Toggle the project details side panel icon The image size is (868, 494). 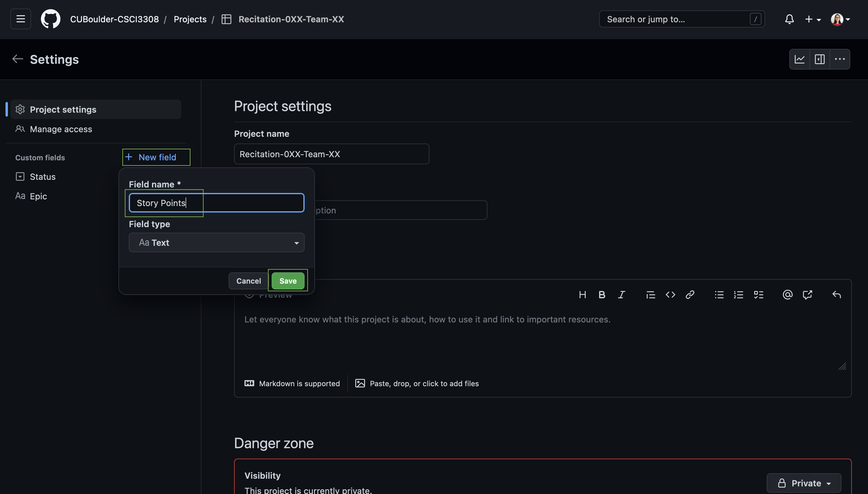coord(819,59)
